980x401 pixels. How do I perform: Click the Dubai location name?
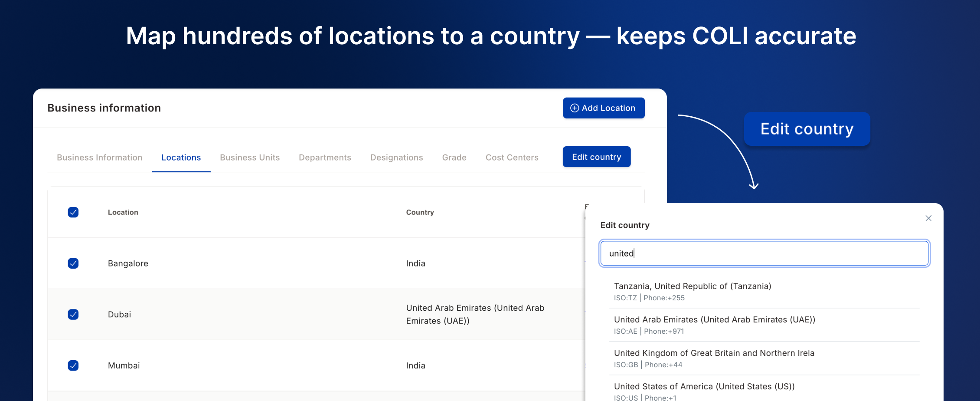coord(119,314)
